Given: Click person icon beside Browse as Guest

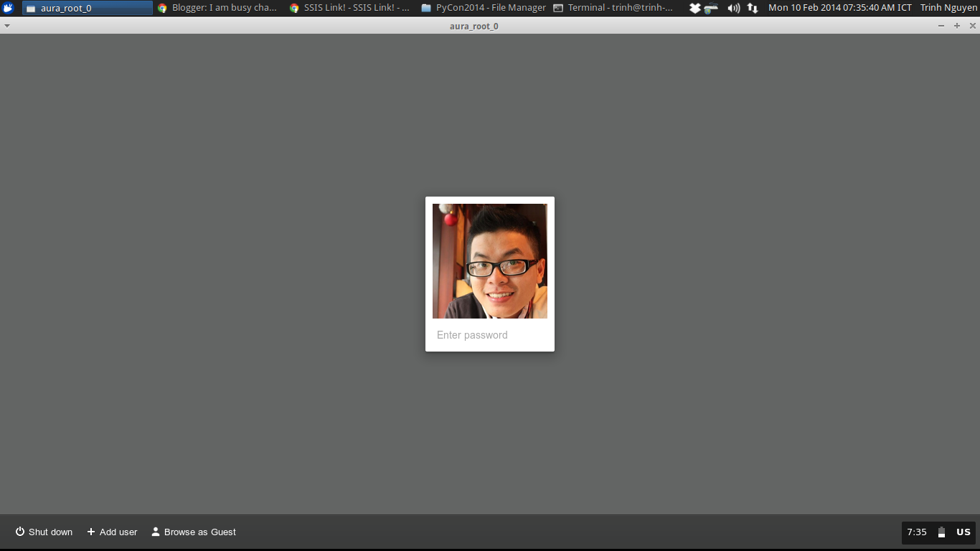Looking at the screenshot, I should tap(156, 532).
